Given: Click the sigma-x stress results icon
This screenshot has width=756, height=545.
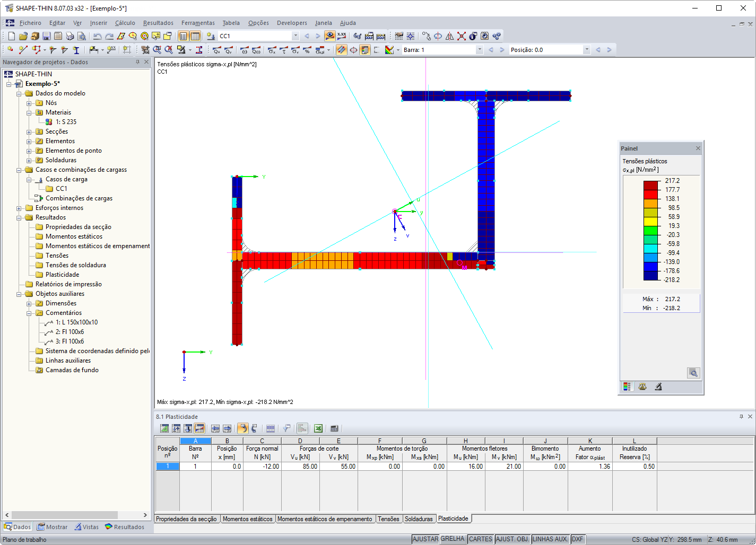Looking at the screenshot, I should pos(272,50).
